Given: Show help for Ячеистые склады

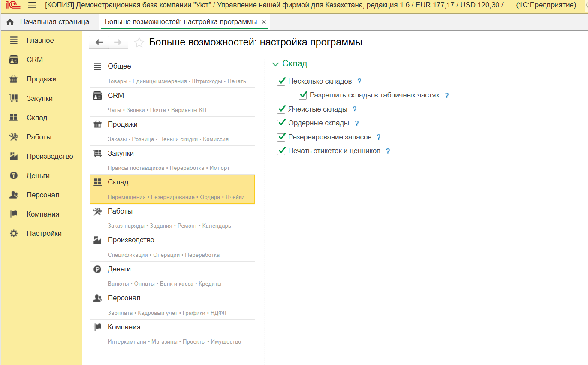Looking at the screenshot, I should point(355,109).
